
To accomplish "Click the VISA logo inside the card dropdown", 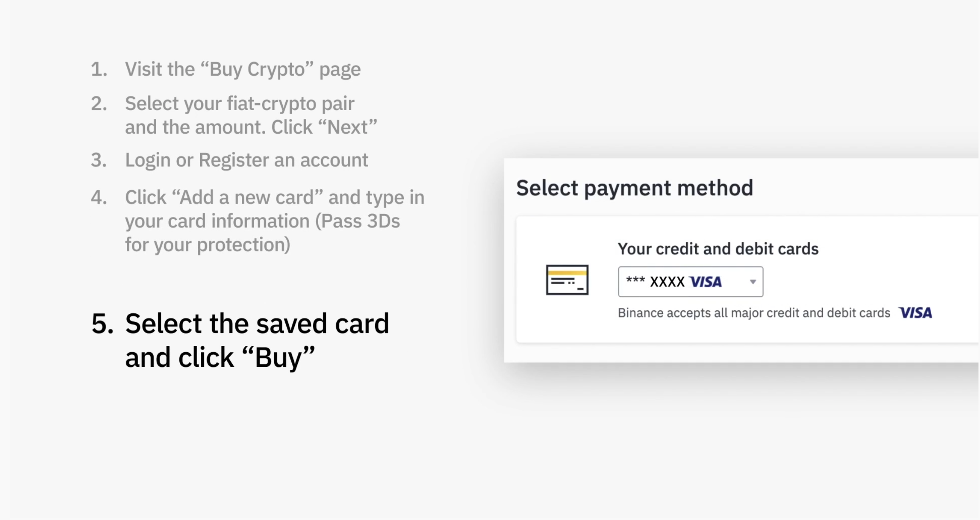I will 705,282.
